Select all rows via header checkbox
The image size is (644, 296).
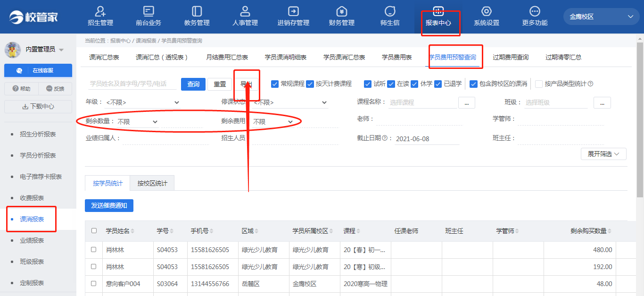coord(94,231)
